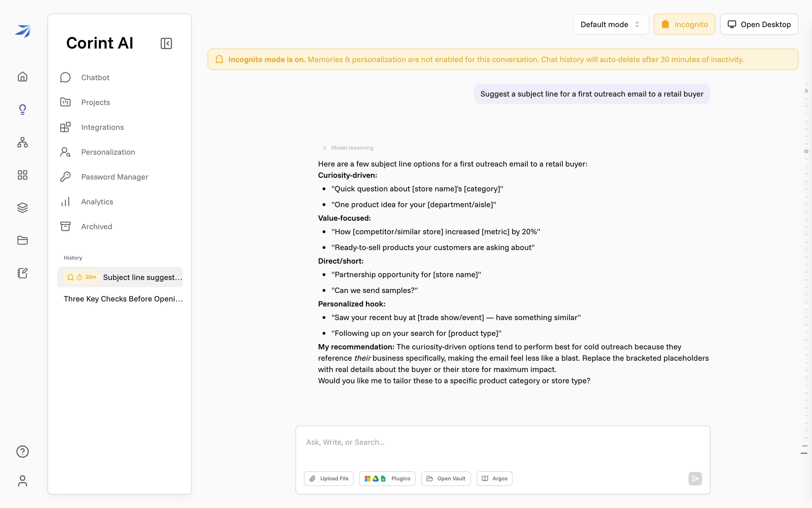Click the 'Corint AI' heading text

click(x=100, y=43)
